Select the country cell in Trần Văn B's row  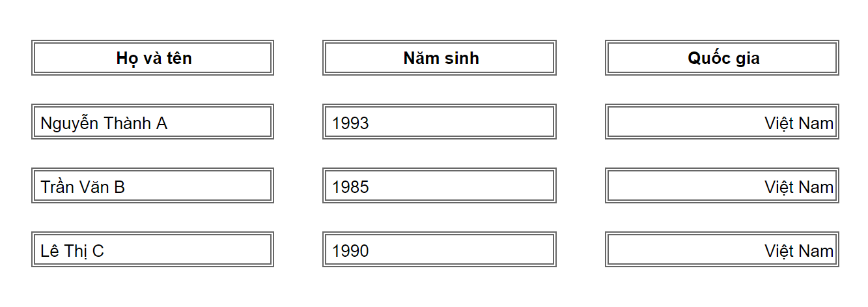(721, 186)
